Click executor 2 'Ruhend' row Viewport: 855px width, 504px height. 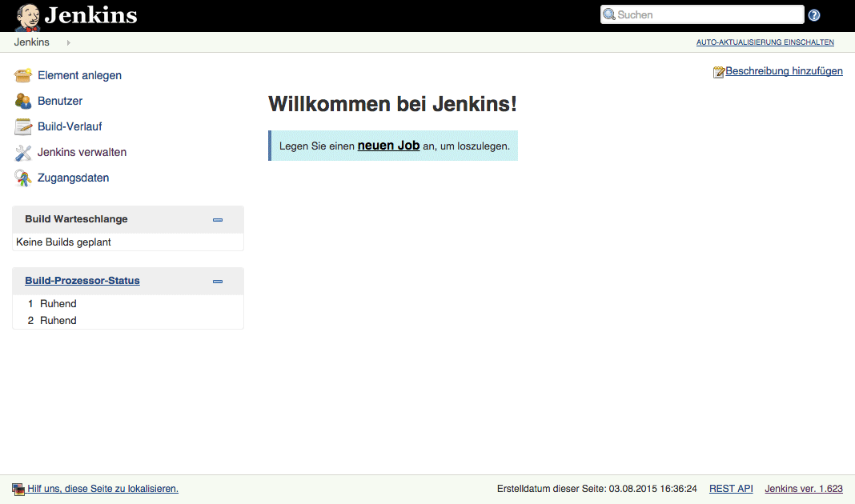127,320
